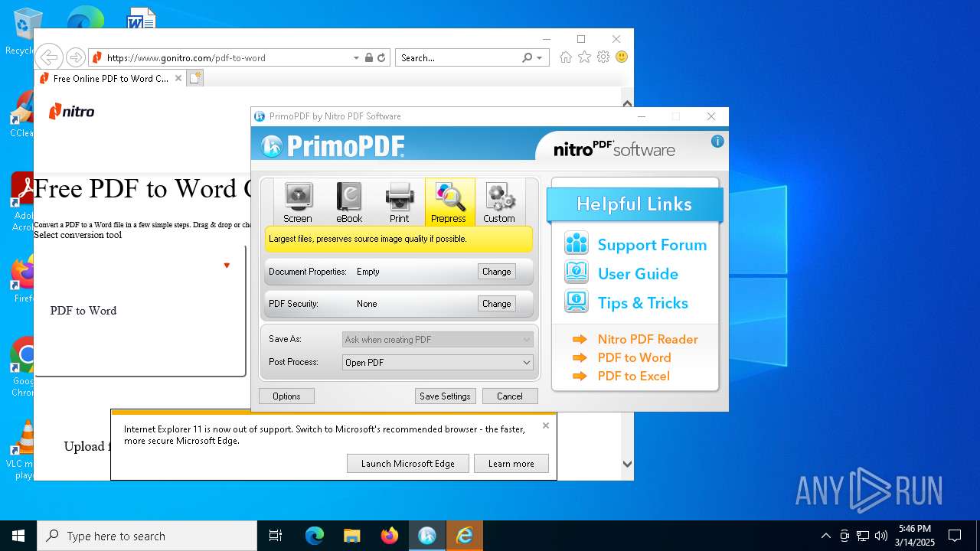
Task: Change the Document Properties
Action: tap(496, 272)
